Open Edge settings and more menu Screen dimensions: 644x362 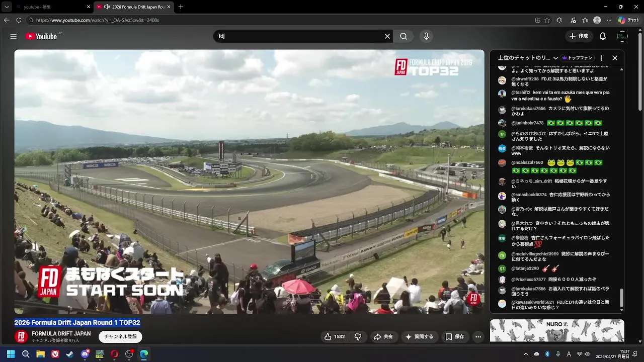click(609, 20)
